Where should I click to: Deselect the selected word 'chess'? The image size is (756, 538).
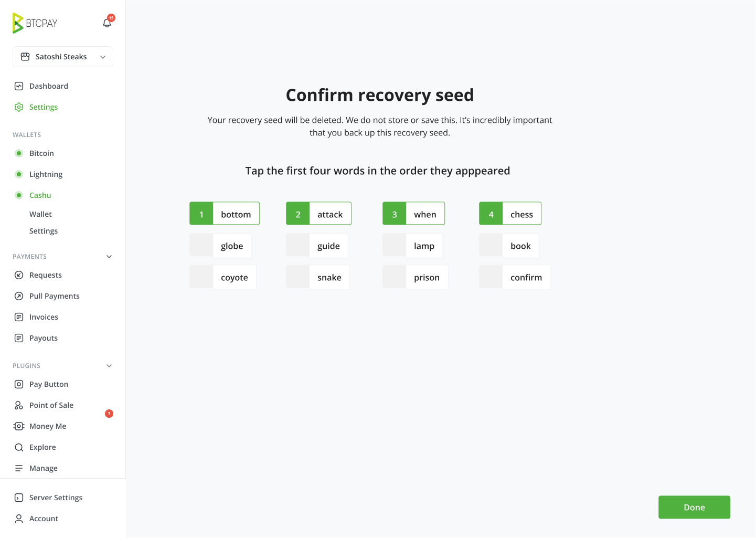pos(510,214)
